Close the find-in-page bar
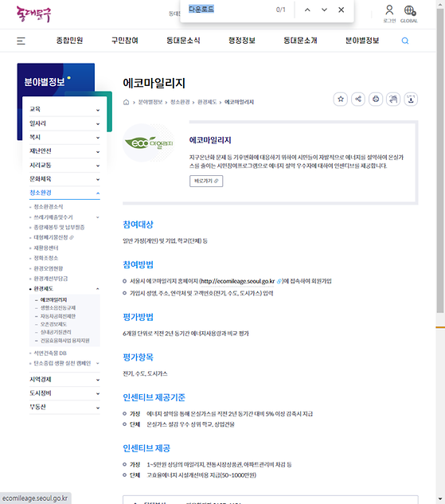Screen dimensions: 445x504 coord(342,10)
